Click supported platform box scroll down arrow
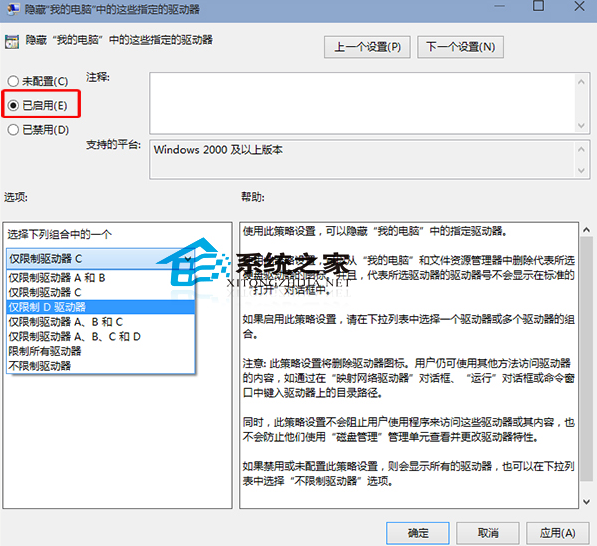This screenshot has width=597, height=546. [581, 170]
